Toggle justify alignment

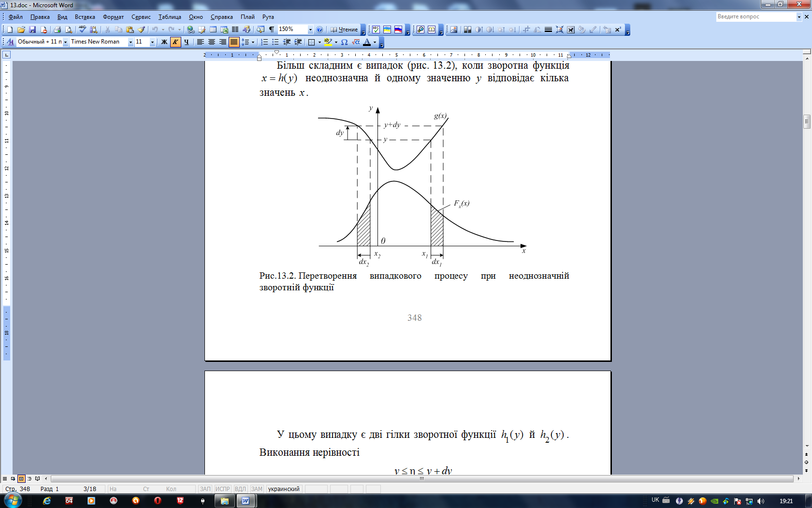point(234,42)
